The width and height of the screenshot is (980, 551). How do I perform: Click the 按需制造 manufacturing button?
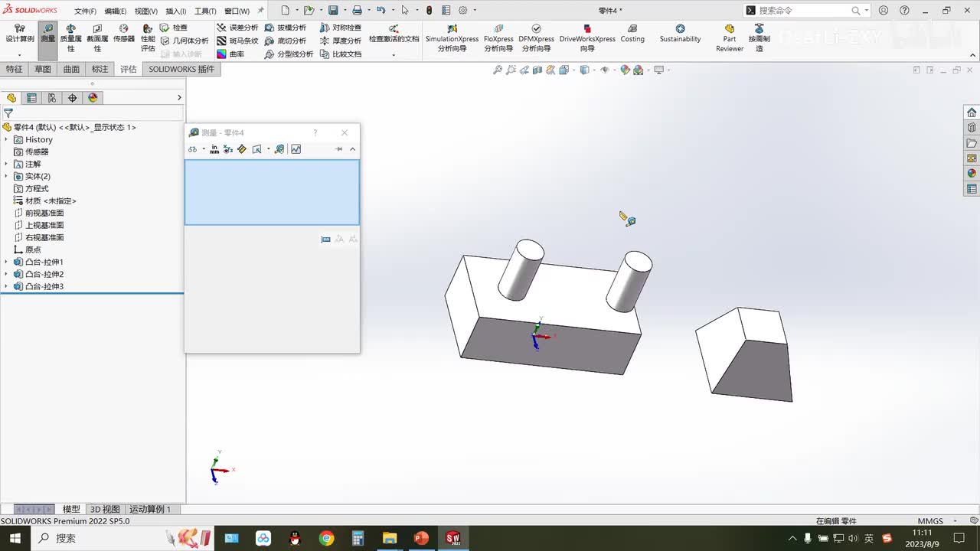point(759,38)
